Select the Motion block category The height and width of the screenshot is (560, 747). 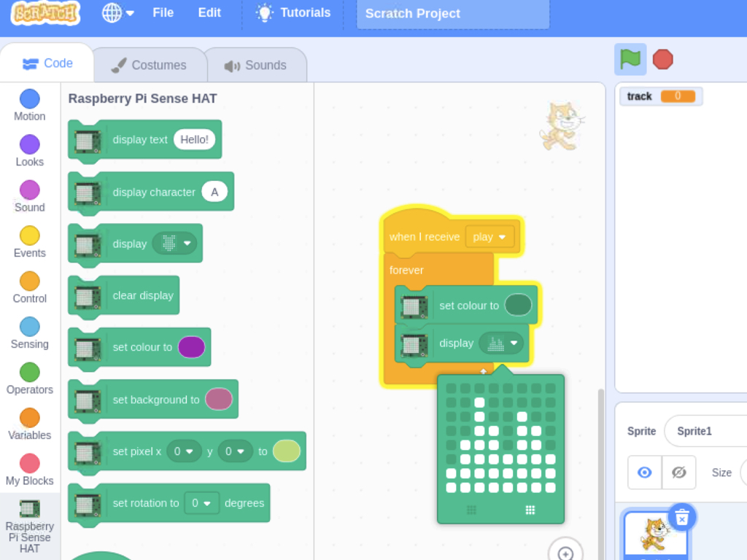point(29,106)
